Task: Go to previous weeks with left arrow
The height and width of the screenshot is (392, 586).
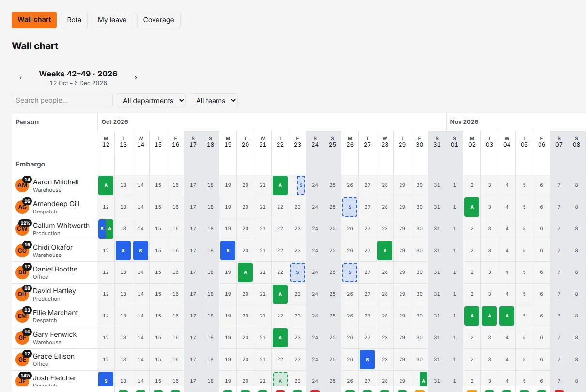Action: [x=21, y=77]
